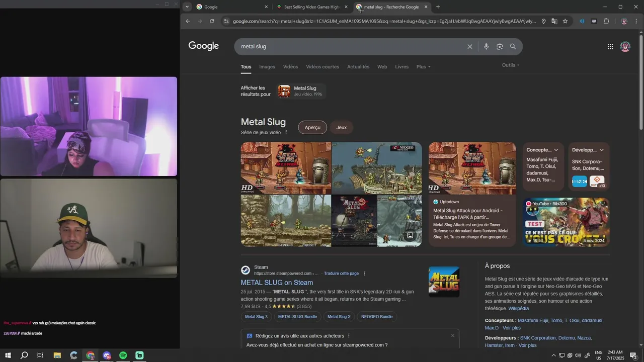Open the Uptodown Metal Slug Attack card

click(472, 195)
